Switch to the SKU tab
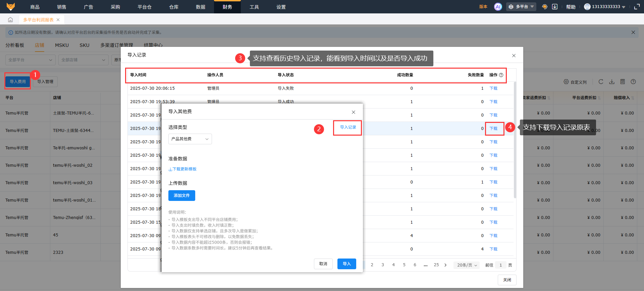The image size is (644, 291). click(x=85, y=45)
